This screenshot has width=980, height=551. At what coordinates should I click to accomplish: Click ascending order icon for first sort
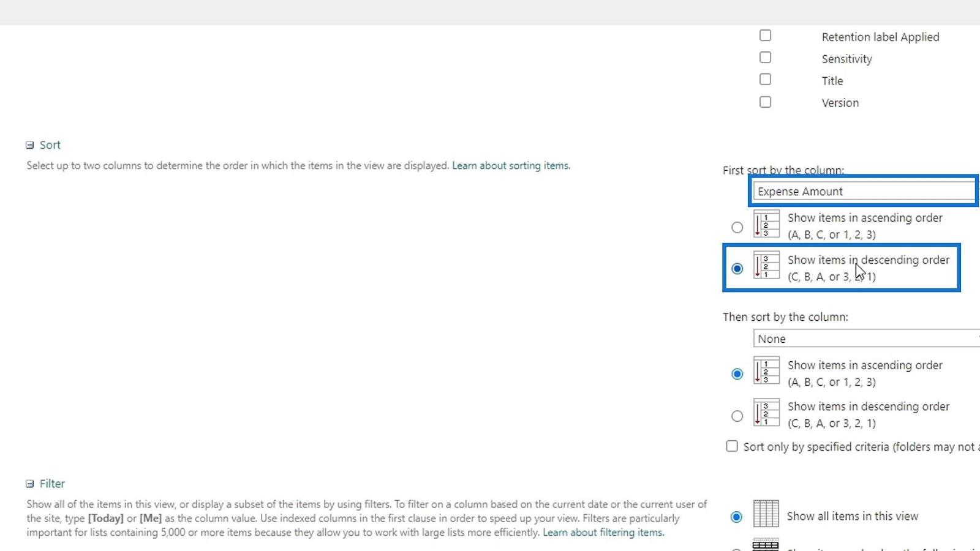tap(766, 225)
